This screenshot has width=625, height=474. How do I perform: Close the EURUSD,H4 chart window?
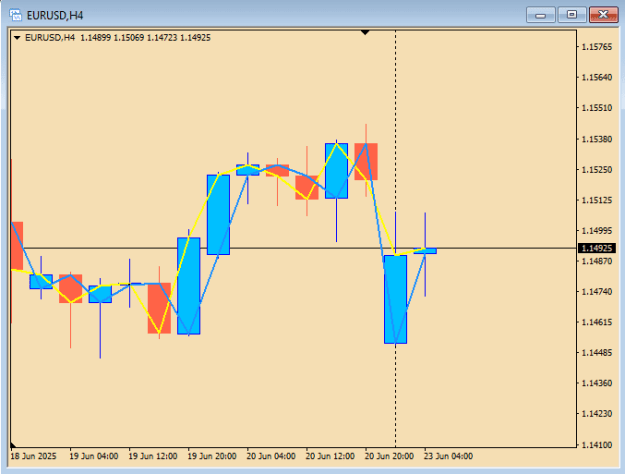[x=603, y=15]
